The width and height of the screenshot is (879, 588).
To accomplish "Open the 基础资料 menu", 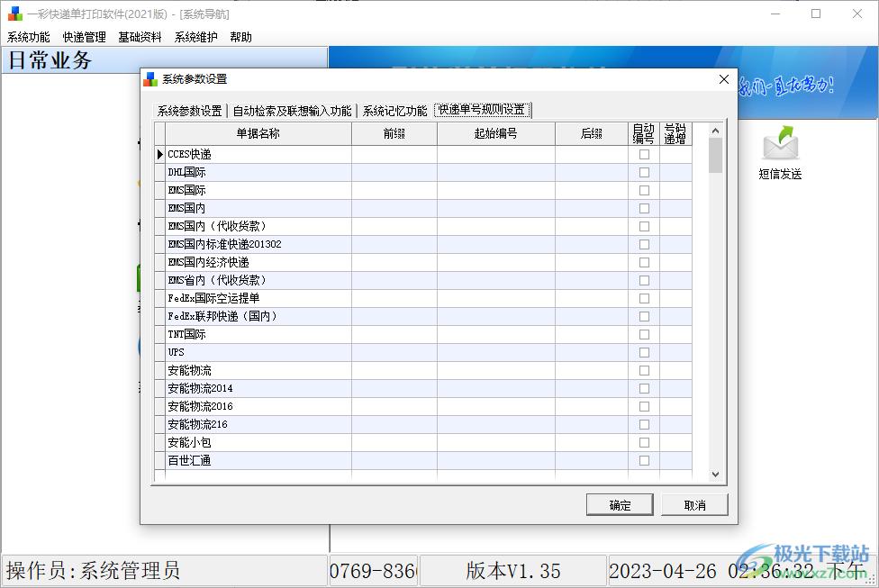I will click(140, 37).
